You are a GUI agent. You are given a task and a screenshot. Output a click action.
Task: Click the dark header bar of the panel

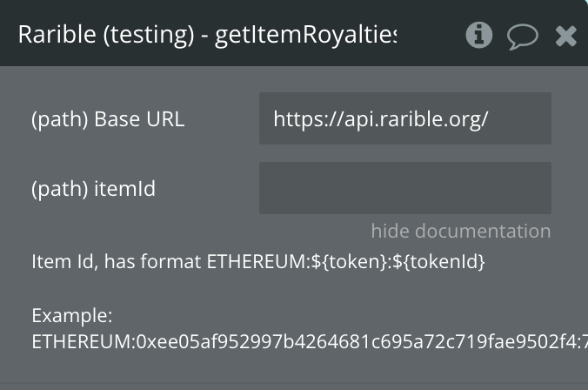294,33
